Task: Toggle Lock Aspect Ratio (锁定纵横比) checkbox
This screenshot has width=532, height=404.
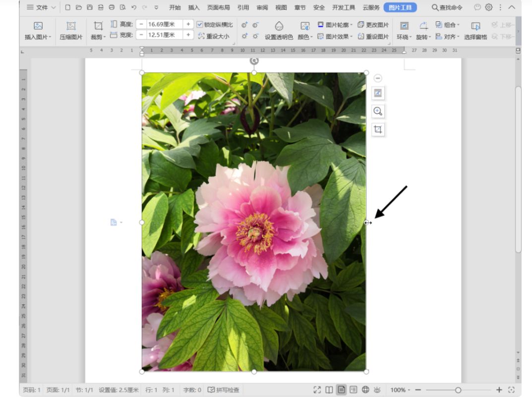Action: tap(200, 24)
